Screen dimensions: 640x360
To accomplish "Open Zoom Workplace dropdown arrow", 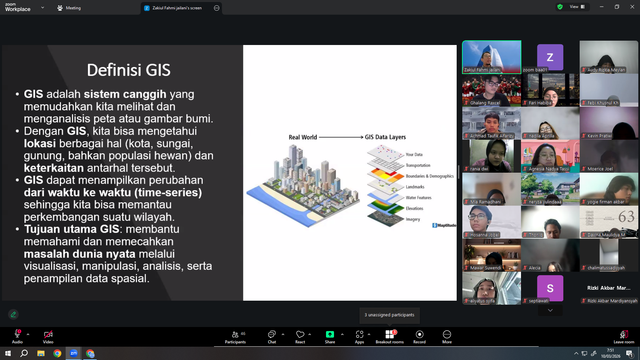I will (x=42, y=7).
